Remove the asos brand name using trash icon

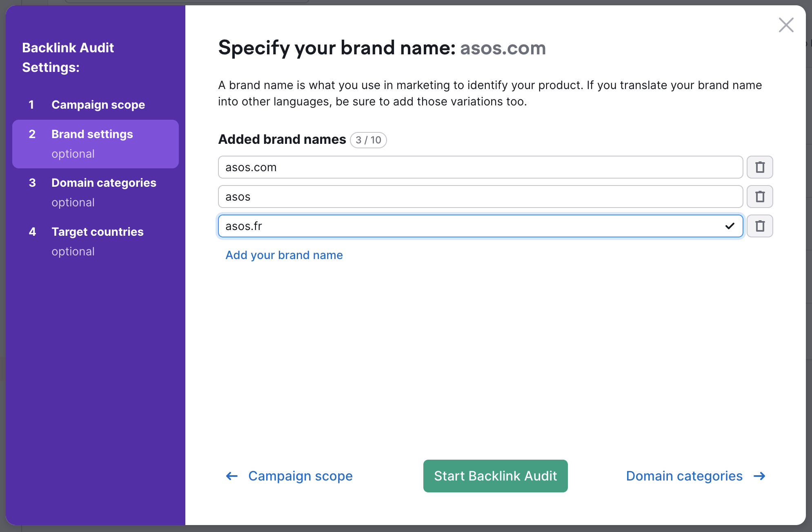(x=759, y=197)
